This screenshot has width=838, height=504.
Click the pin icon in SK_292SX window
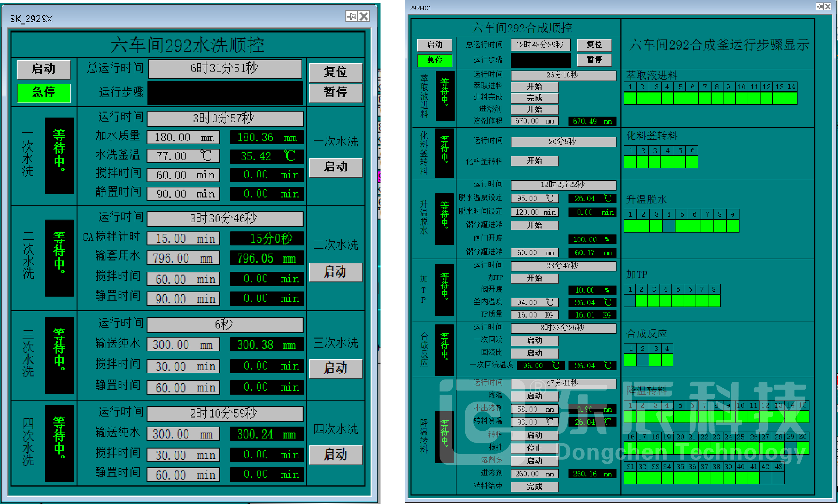tap(351, 16)
